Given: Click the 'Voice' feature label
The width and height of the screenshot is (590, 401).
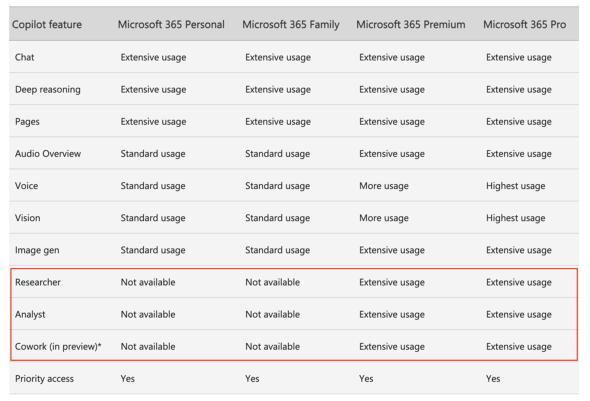Looking at the screenshot, I should click(26, 186).
